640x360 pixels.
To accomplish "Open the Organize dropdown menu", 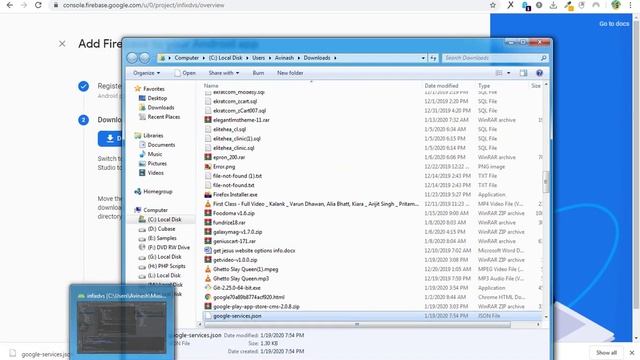I will click(146, 73).
